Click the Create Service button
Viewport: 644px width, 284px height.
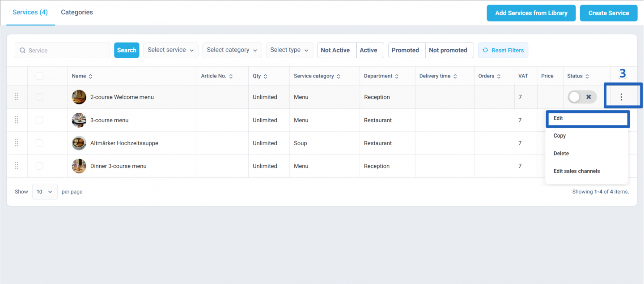click(609, 13)
